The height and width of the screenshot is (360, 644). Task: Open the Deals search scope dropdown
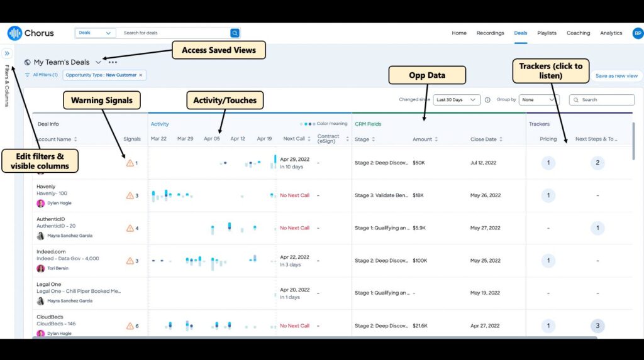coord(95,33)
